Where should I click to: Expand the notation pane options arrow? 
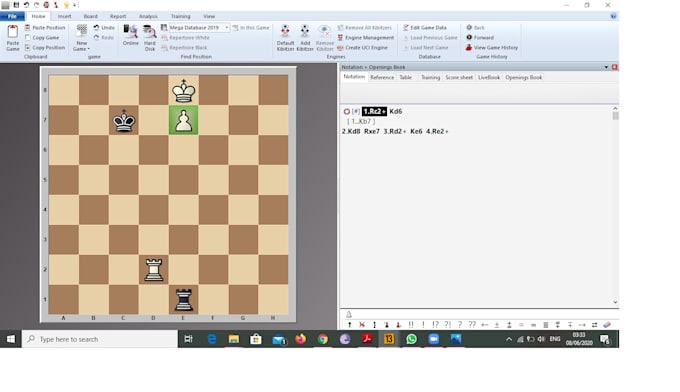coord(606,67)
